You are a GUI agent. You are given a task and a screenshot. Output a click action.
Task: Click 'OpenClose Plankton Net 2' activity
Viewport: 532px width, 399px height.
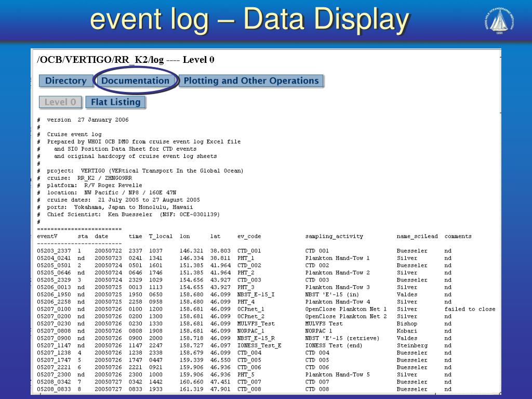(346, 316)
